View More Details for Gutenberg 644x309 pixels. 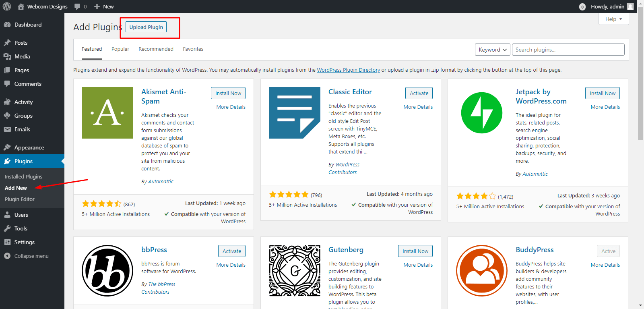pyautogui.click(x=418, y=265)
